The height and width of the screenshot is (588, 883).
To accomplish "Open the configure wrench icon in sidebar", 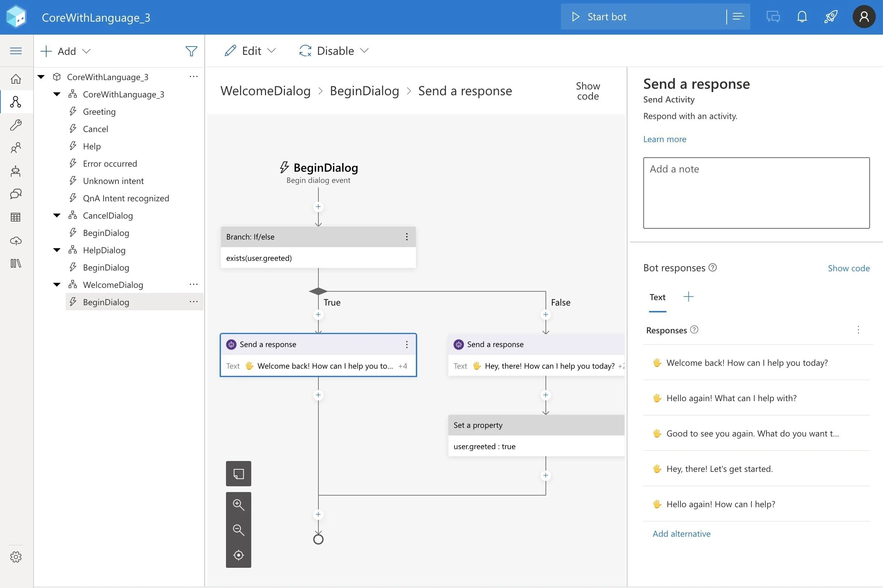I will 16,125.
